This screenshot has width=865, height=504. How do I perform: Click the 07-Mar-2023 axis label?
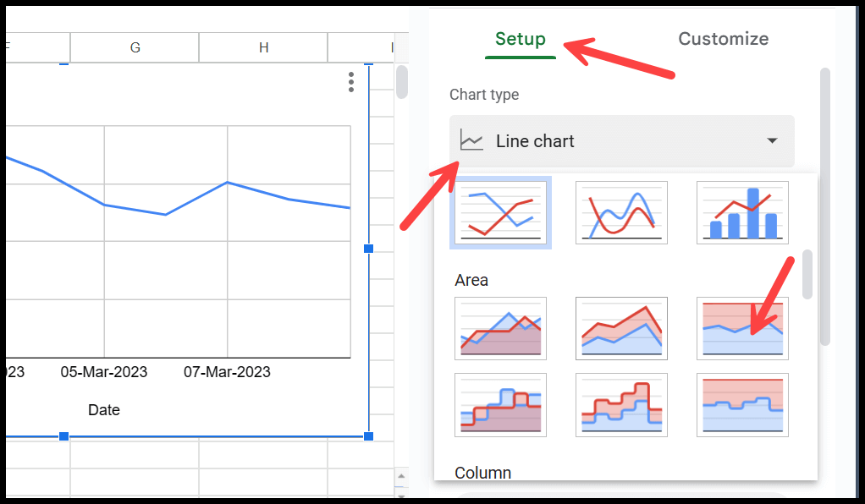tap(227, 372)
